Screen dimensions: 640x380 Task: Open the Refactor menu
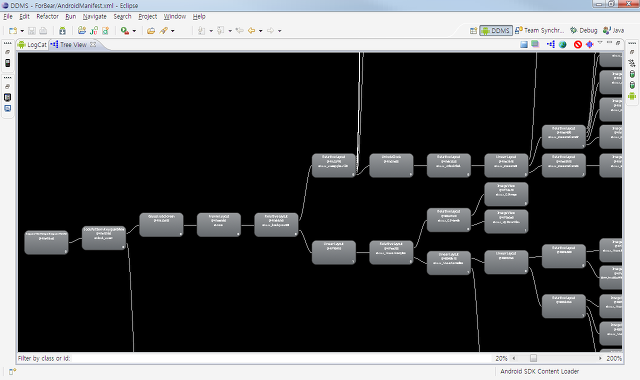47,17
